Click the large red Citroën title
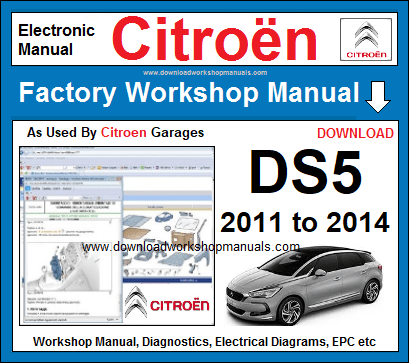Image resolution: width=409 pixels, height=363 pixels. [214, 39]
